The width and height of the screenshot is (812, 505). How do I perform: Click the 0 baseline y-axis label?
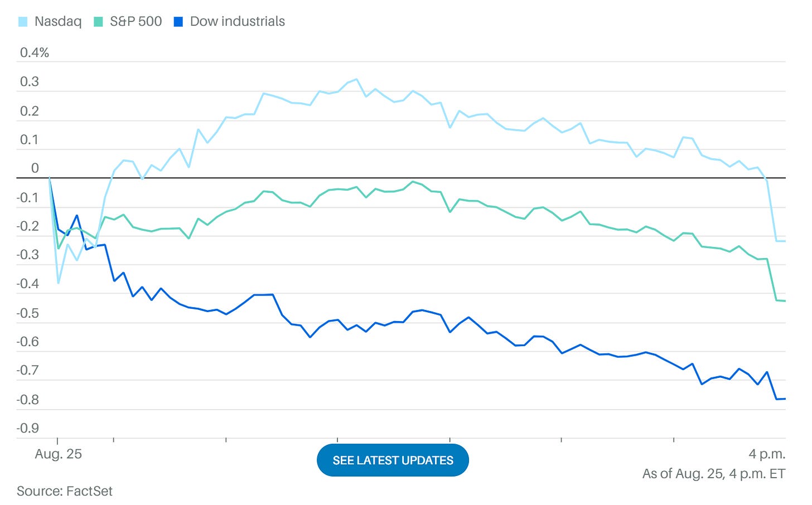point(35,168)
